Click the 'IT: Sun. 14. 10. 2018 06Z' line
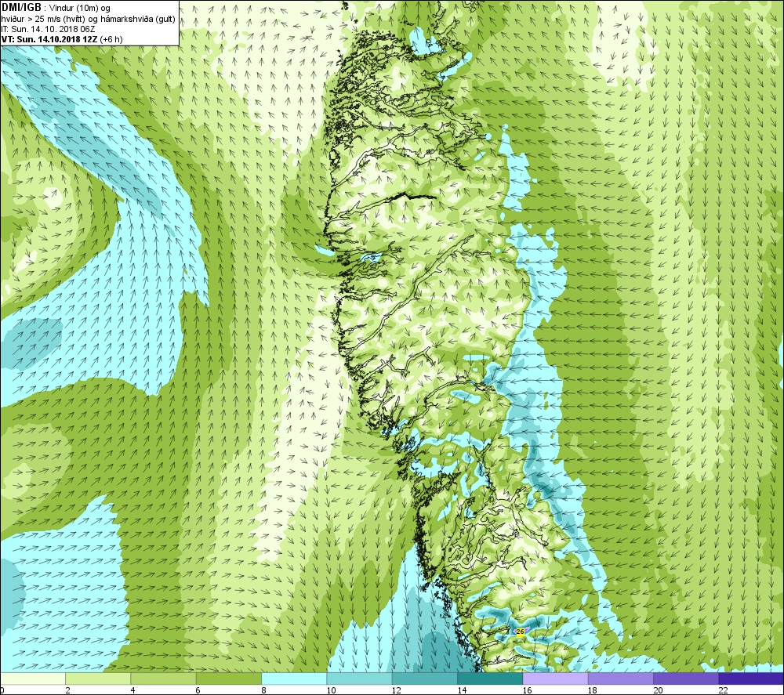Screen dimensions: 784x695 (x=48, y=29)
